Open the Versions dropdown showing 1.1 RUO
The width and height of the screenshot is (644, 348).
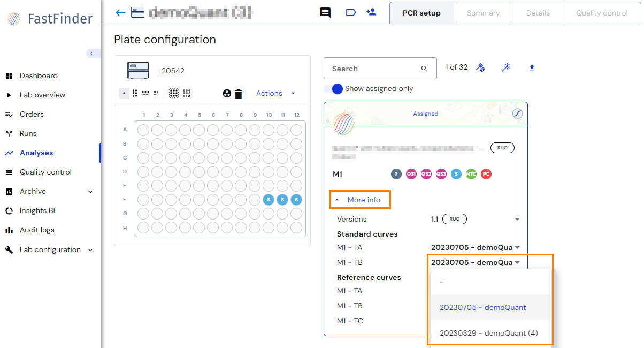[517, 218]
